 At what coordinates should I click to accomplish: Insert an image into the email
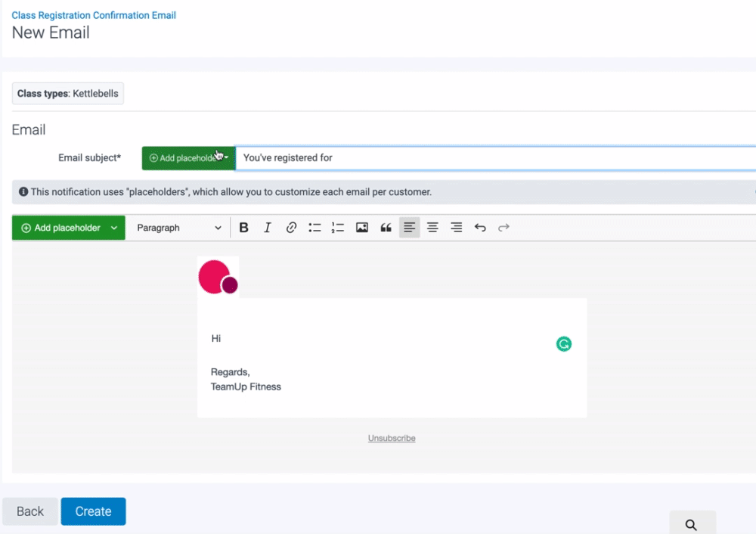point(362,228)
